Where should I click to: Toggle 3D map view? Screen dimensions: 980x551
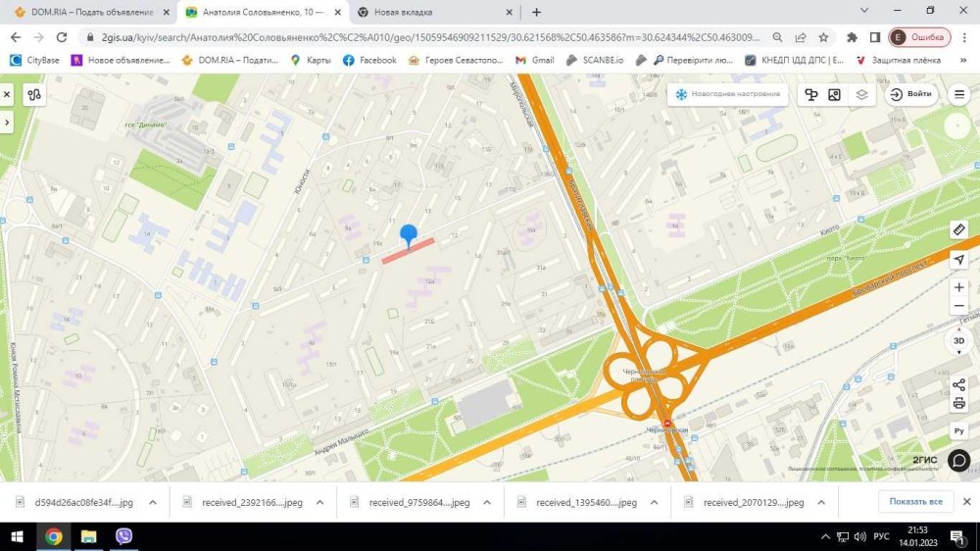tap(958, 341)
